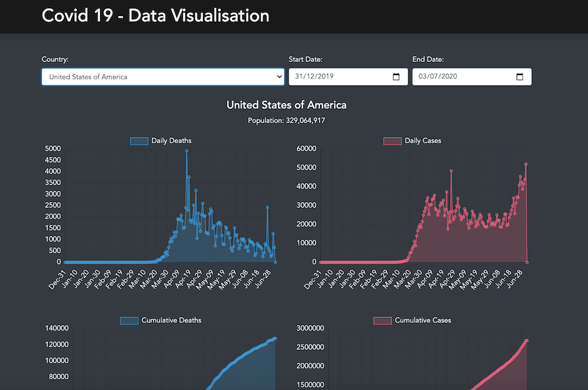Click the final peak point in Daily Cases chart

[526, 164]
